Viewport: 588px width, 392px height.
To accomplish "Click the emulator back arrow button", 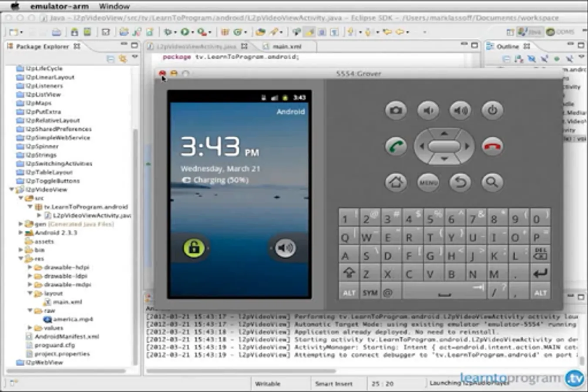I will pos(460,182).
